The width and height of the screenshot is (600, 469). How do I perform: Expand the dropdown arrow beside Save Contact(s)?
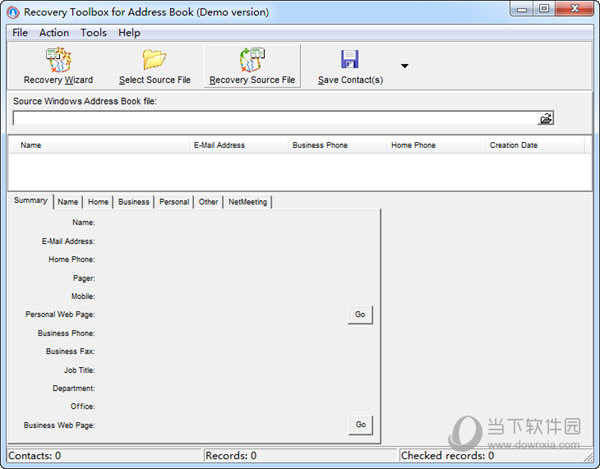point(404,66)
